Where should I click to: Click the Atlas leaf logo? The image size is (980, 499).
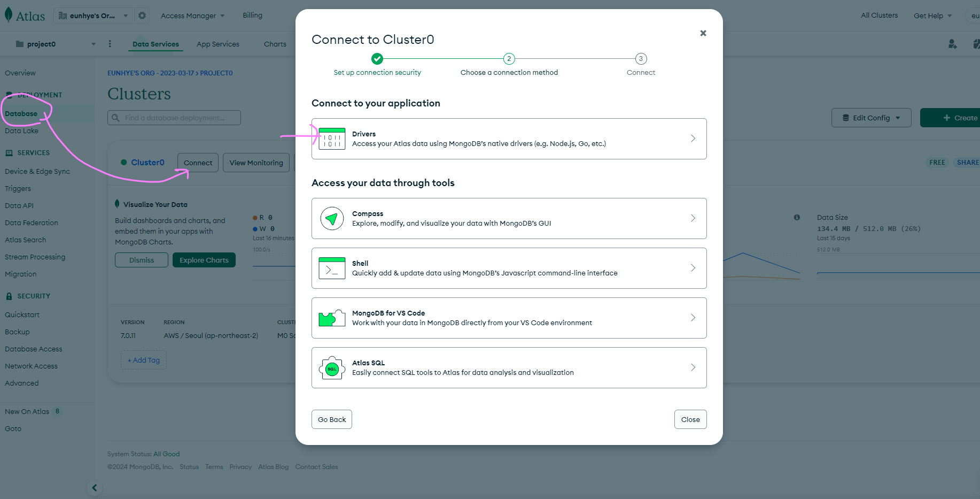[9, 15]
